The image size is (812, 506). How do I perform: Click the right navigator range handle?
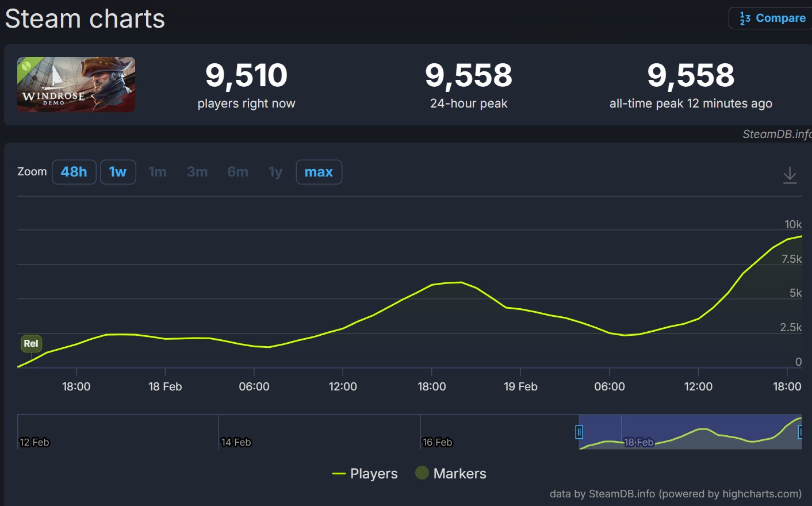pyautogui.click(x=800, y=432)
